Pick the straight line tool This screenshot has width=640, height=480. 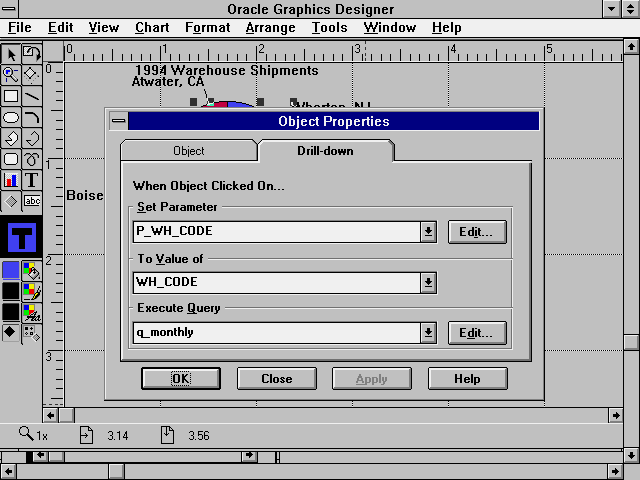click(x=32, y=96)
